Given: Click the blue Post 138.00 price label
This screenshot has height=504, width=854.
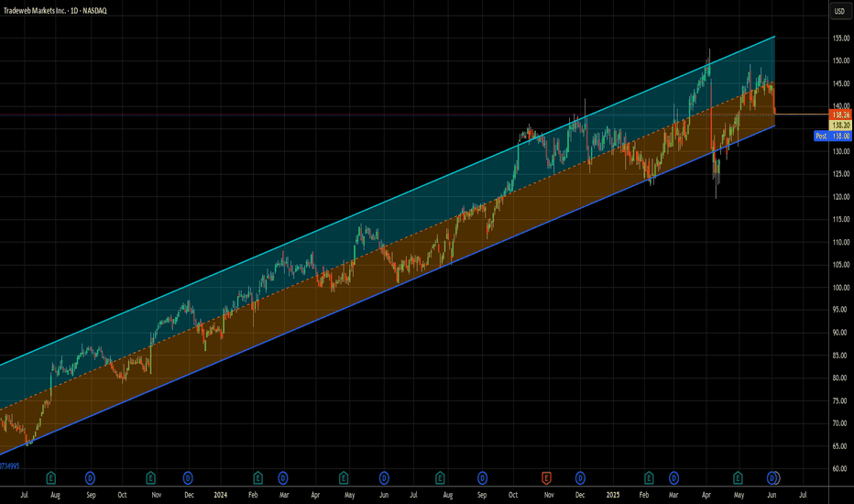Looking at the screenshot, I should (x=833, y=137).
